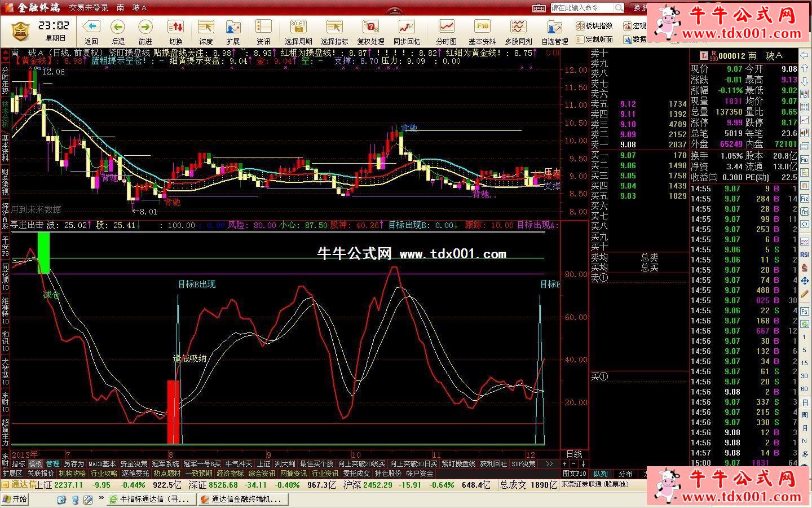The height and width of the screenshot is (508, 812).
Task: Open the 帐户资金 tab
Action: click(x=420, y=473)
